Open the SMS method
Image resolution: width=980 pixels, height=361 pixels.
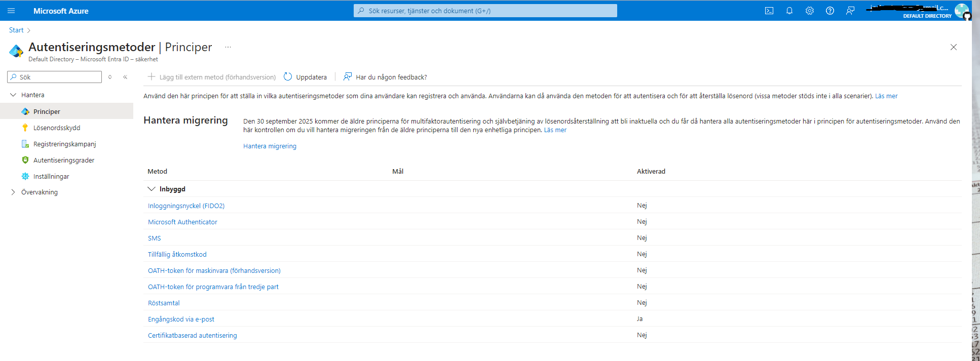click(155, 238)
